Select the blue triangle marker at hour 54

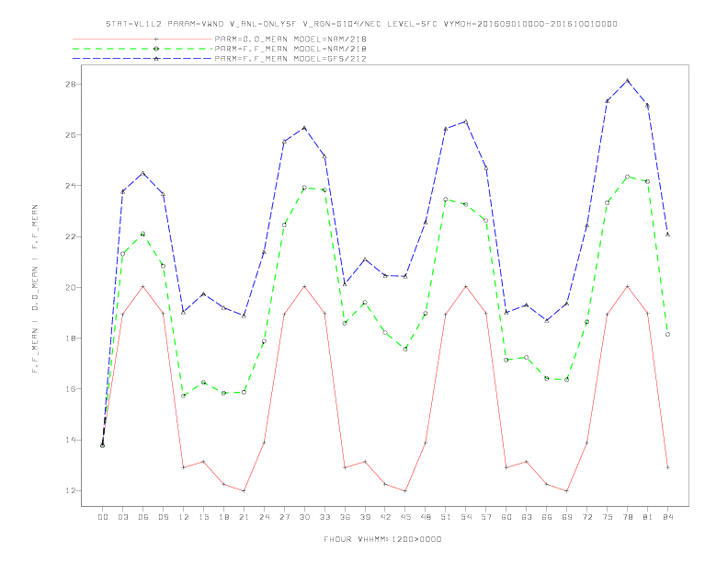coord(466,121)
